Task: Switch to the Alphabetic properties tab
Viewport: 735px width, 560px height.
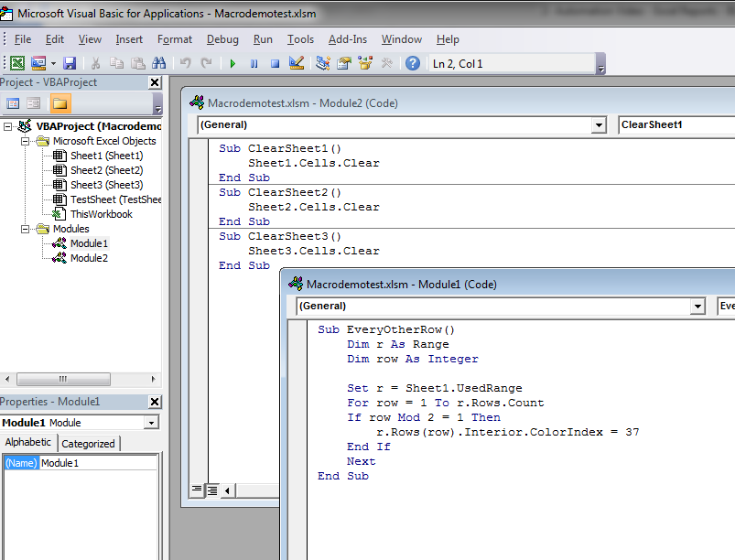Action: pos(28,442)
